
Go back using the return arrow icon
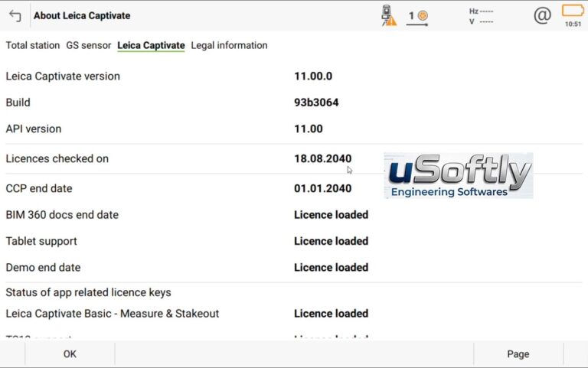15,16
